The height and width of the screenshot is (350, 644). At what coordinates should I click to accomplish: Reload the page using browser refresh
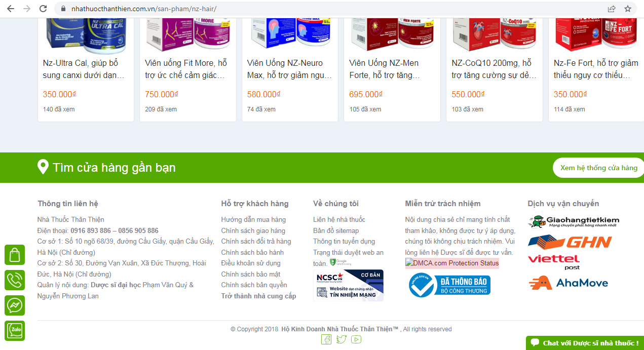tap(43, 9)
